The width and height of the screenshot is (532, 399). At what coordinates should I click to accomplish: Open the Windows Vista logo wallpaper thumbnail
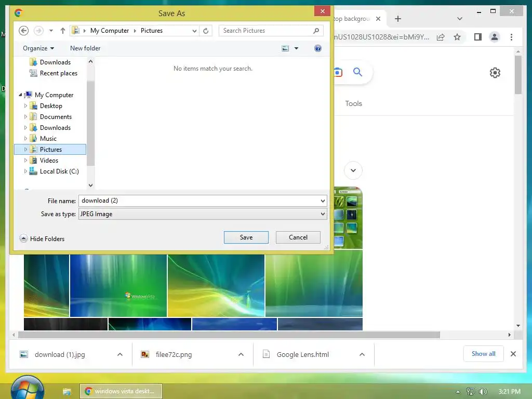point(118,286)
